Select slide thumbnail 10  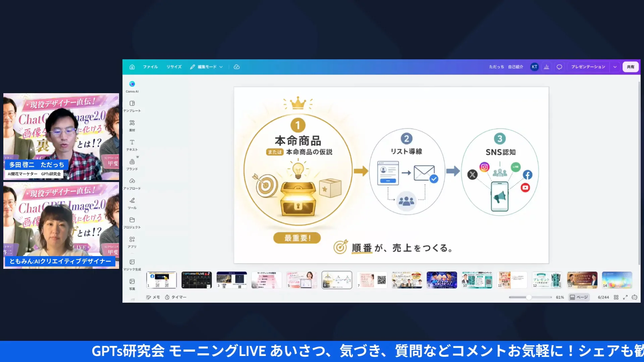point(477,280)
